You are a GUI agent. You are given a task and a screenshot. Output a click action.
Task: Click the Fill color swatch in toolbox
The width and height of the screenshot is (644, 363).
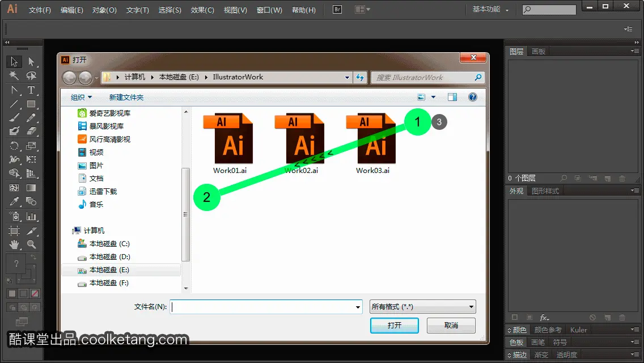pos(16,264)
